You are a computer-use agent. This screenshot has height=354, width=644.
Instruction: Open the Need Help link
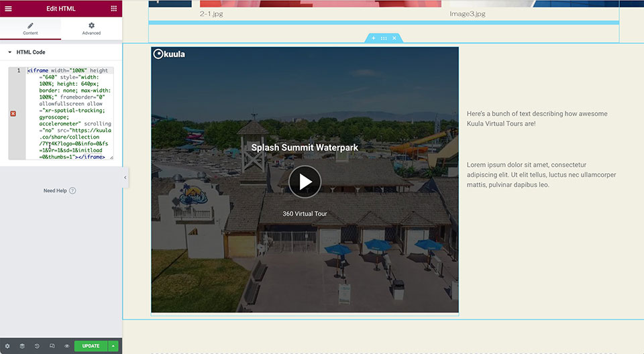click(x=55, y=190)
